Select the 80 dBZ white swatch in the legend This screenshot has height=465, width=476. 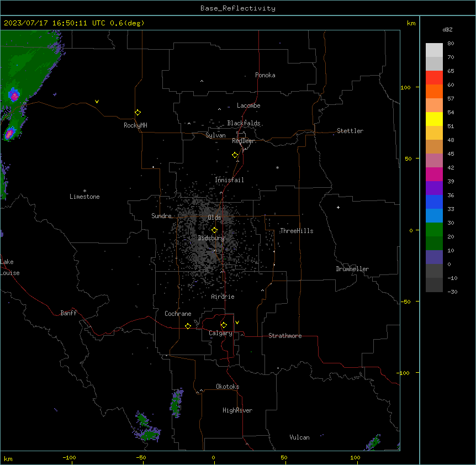point(434,50)
